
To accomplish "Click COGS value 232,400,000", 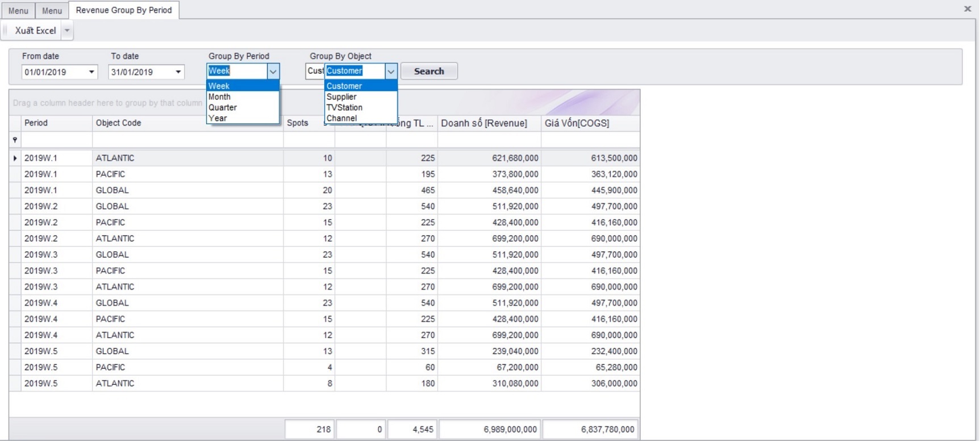I will pos(614,351).
